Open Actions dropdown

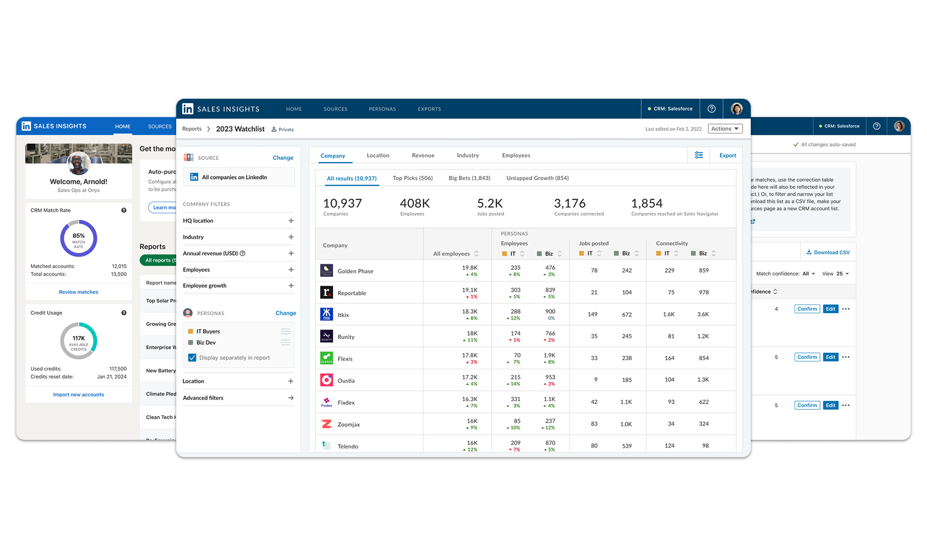pos(725,129)
